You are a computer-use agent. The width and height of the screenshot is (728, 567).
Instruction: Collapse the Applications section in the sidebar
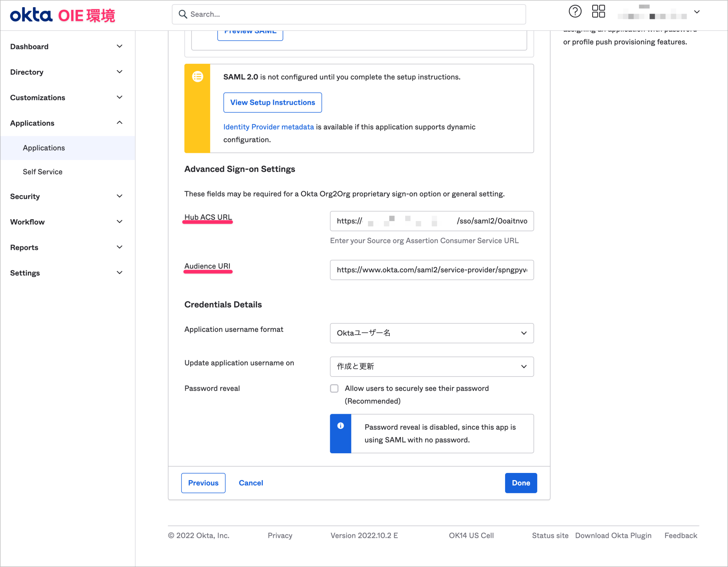pyautogui.click(x=119, y=123)
